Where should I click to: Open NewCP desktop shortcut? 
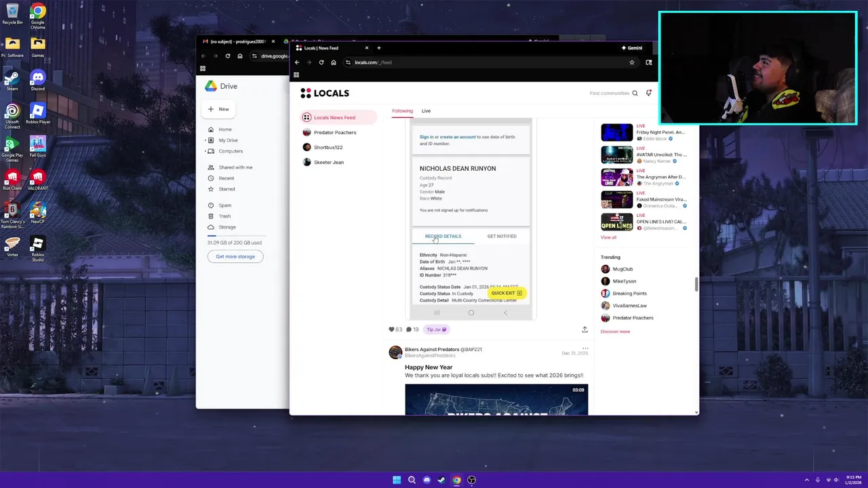click(37, 213)
